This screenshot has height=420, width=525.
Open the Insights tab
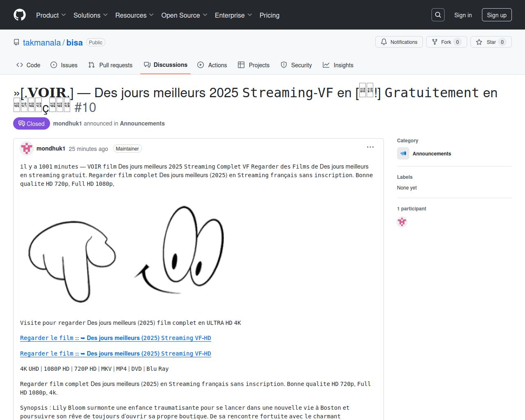click(338, 65)
